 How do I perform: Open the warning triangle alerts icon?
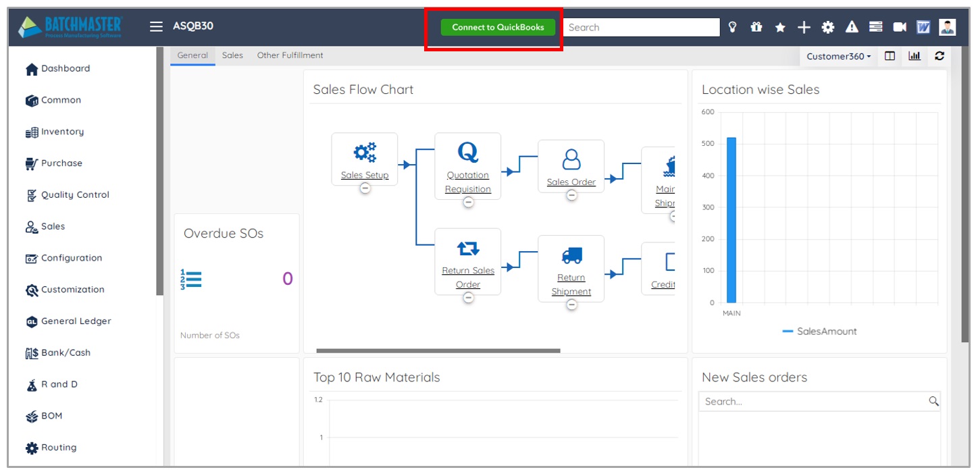tap(852, 27)
